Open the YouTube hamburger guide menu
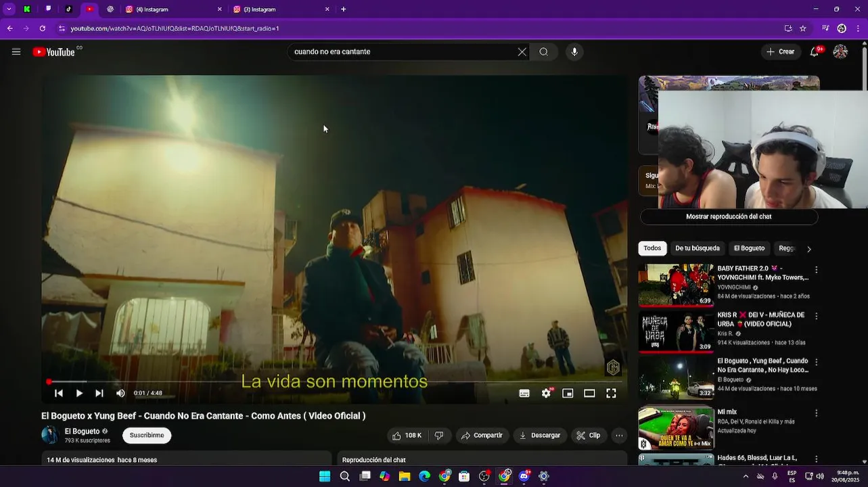Image resolution: width=868 pixels, height=487 pixels. coord(16,52)
